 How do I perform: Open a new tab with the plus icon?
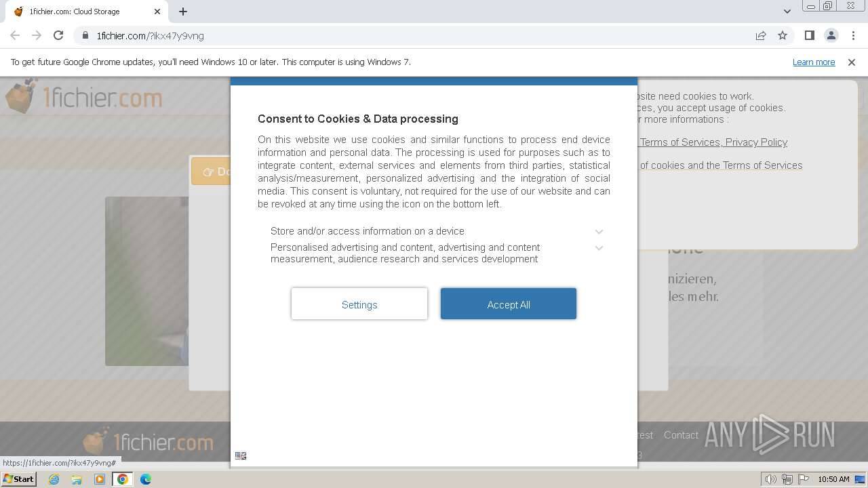point(183,11)
